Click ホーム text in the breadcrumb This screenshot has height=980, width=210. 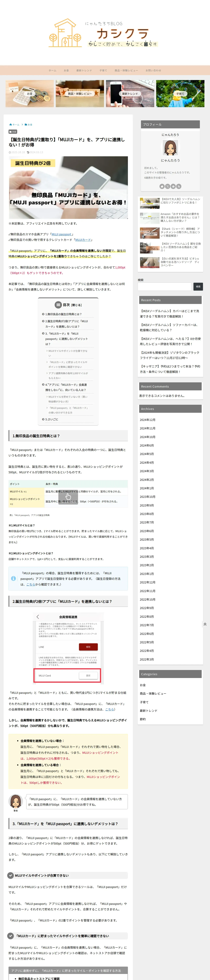coord(16,124)
